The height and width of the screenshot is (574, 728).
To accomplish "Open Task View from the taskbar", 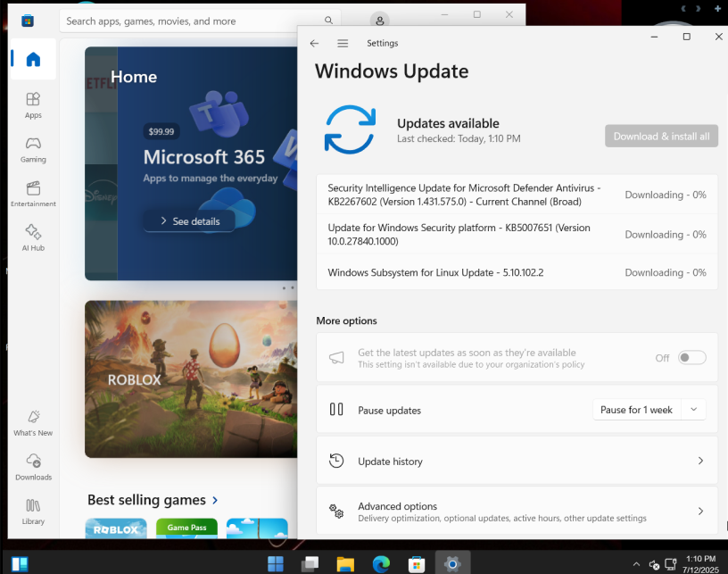I will (310, 564).
